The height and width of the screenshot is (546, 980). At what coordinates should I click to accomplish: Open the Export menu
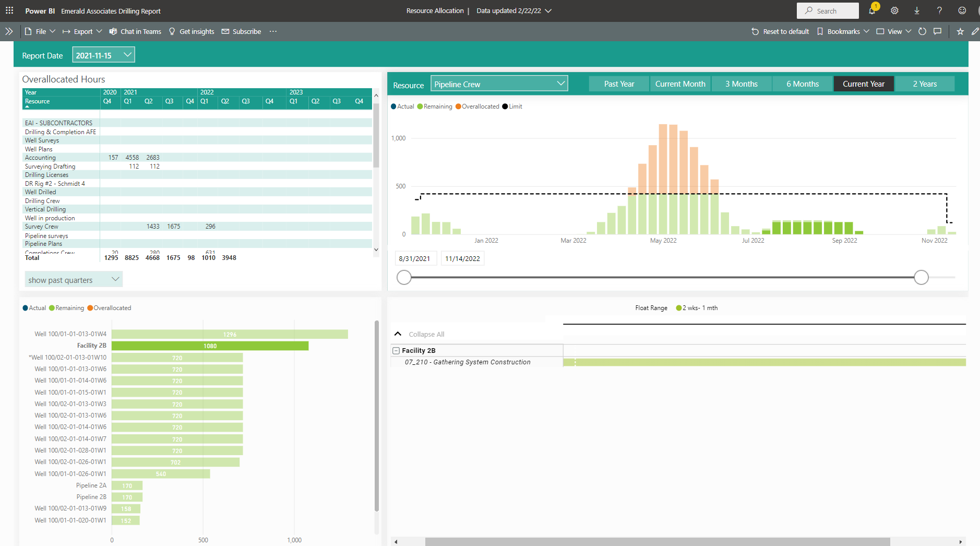(x=82, y=31)
